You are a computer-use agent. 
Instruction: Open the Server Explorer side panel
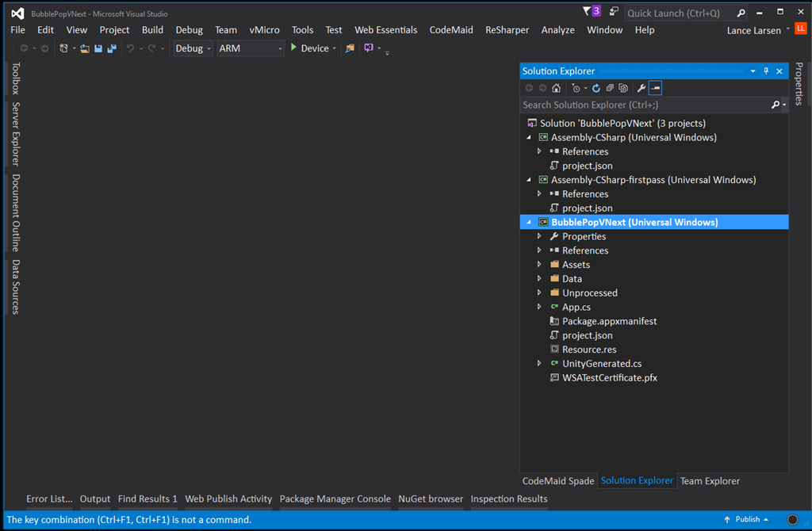coord(16,134)
